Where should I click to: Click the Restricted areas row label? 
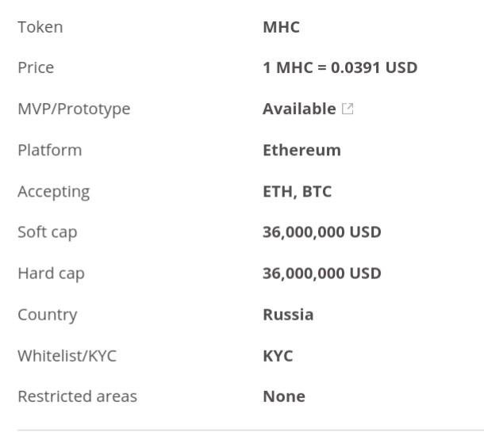click(77, 396)
